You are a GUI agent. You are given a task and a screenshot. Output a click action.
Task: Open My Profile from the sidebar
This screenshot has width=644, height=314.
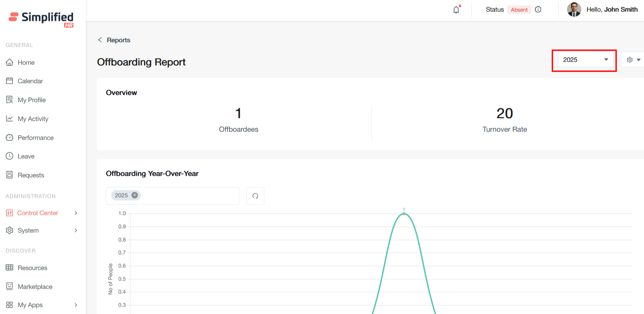coord(31,100)
